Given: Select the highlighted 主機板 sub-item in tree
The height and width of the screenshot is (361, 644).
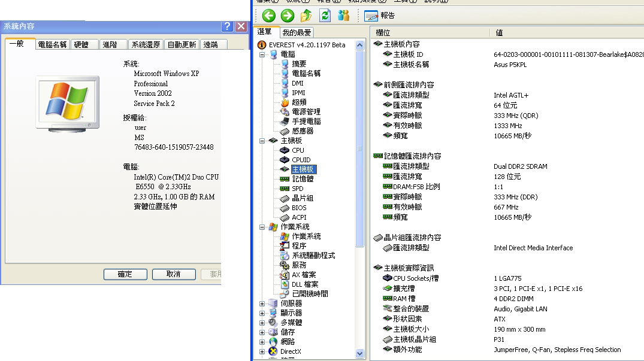Looking at the screenshot, I should click(x=304, y=169).
